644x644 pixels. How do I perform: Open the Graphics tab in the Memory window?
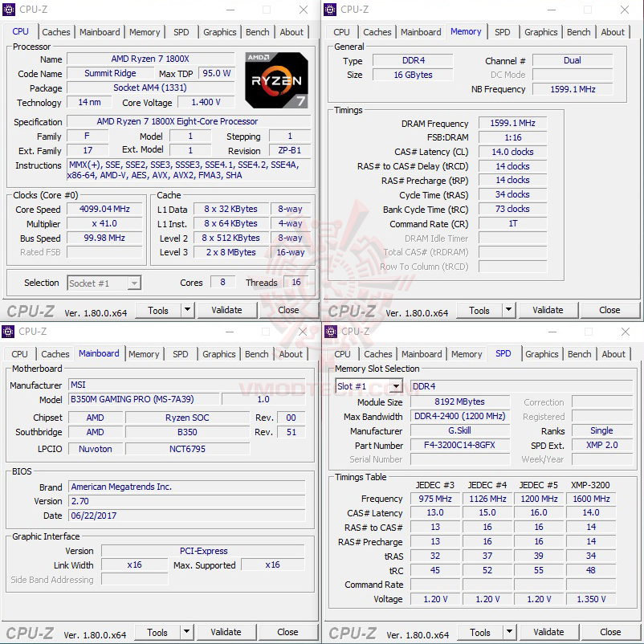[541, 32]
